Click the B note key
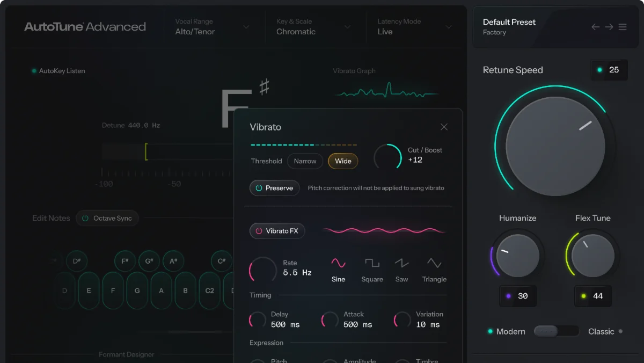Image resolution: width=644 pixels, height=363 pixels. tap(186, 291)
